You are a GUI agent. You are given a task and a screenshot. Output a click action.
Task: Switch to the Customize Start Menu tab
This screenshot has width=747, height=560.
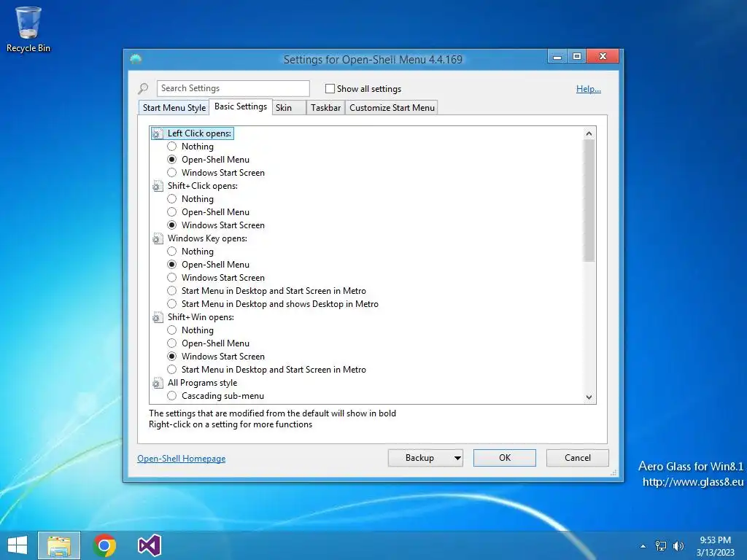tap(392, 108)
